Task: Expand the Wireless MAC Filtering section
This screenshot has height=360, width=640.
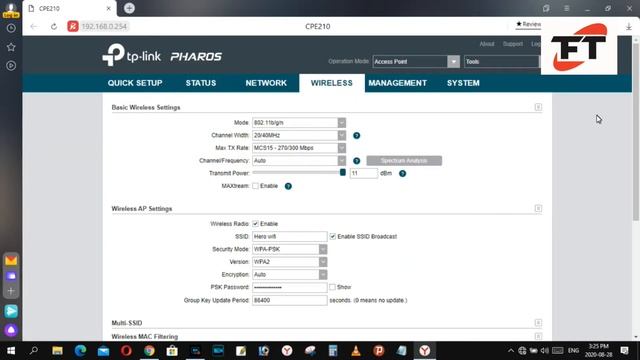Action: click(538, 336)
